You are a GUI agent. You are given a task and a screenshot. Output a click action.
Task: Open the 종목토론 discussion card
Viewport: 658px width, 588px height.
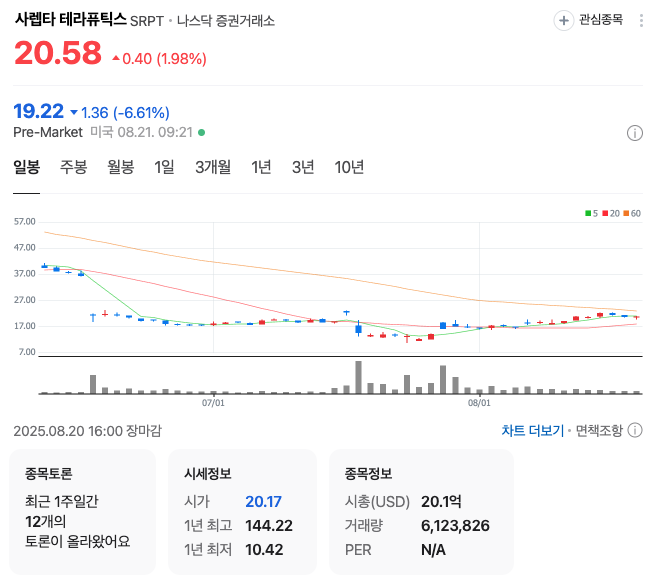[x=82, y=512]
